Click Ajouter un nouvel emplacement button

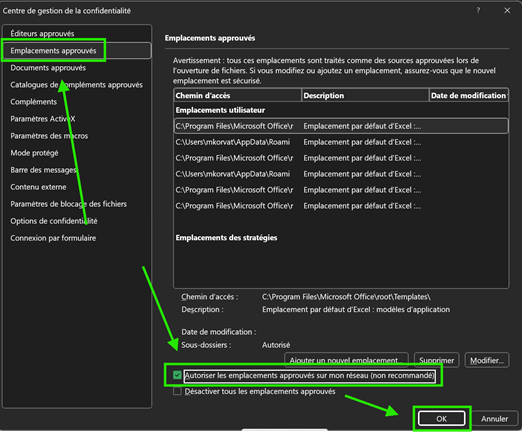(346, 360)
